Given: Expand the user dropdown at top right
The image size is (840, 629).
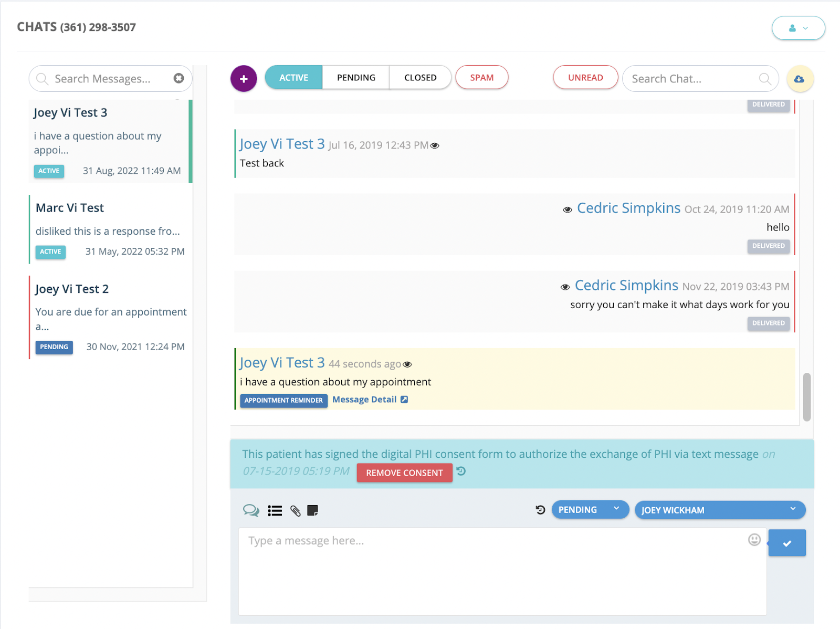Looking at the screenshot, I should (798, 28).
